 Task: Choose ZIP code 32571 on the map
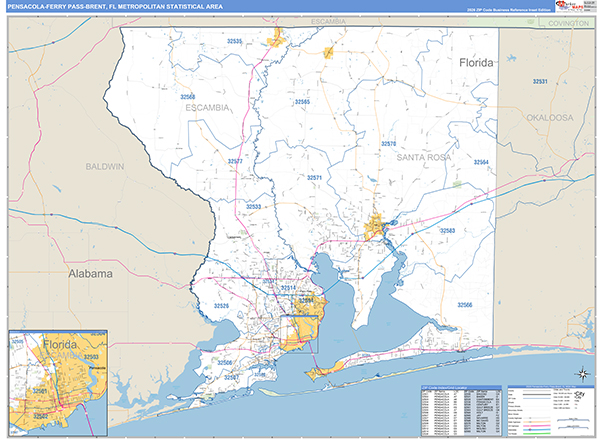(314, 177)
